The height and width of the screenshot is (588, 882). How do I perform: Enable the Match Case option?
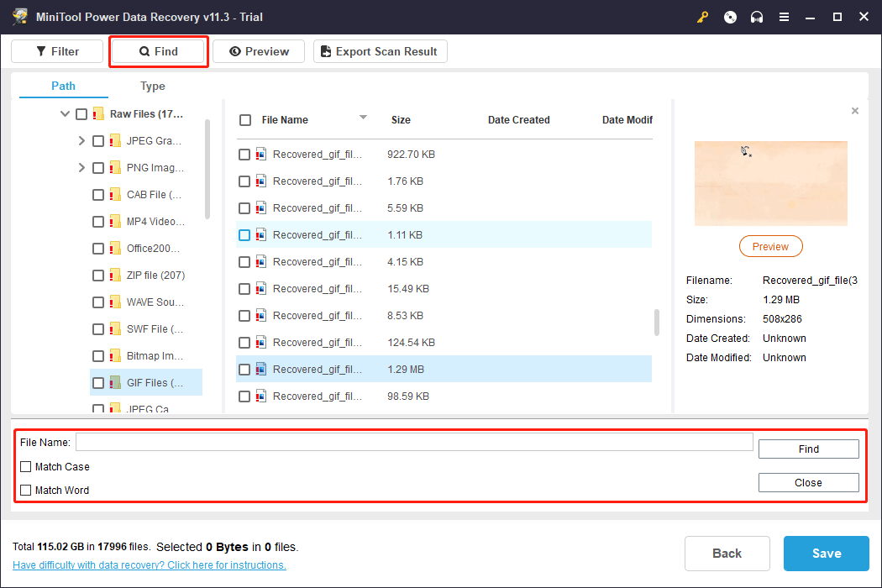[26, 466]
